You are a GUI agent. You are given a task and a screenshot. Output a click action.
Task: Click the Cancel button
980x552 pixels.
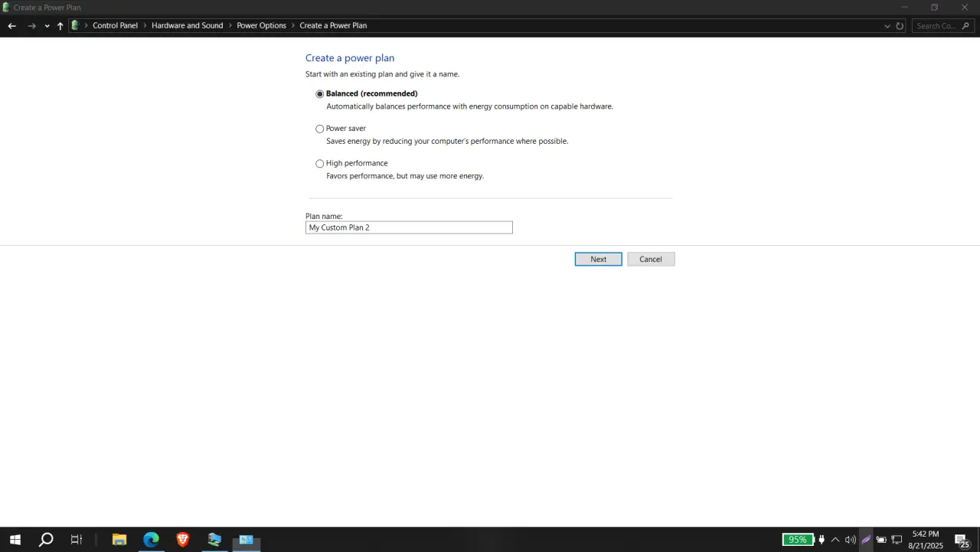pos(651,260)
